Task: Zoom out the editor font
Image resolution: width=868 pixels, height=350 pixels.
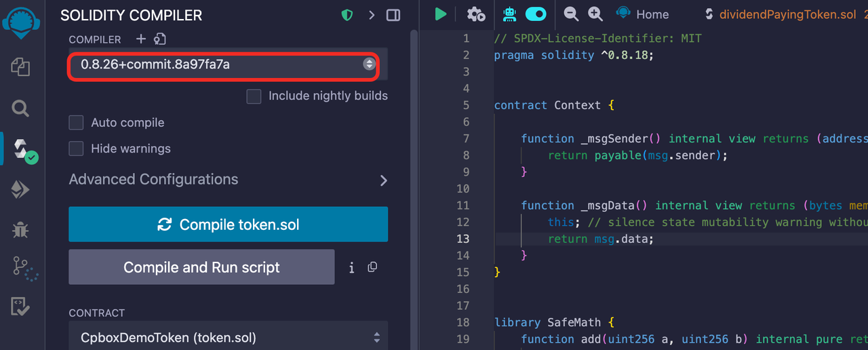Action: [571, 14]
